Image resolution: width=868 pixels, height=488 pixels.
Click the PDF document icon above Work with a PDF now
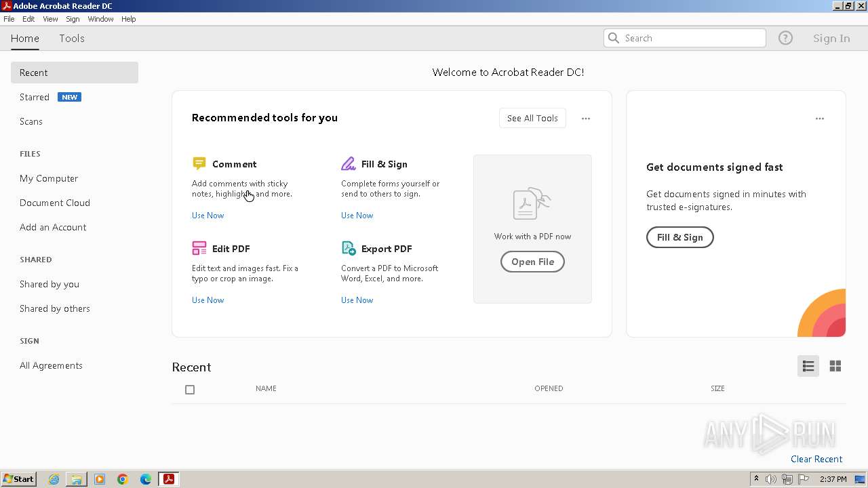coord(532,203)
